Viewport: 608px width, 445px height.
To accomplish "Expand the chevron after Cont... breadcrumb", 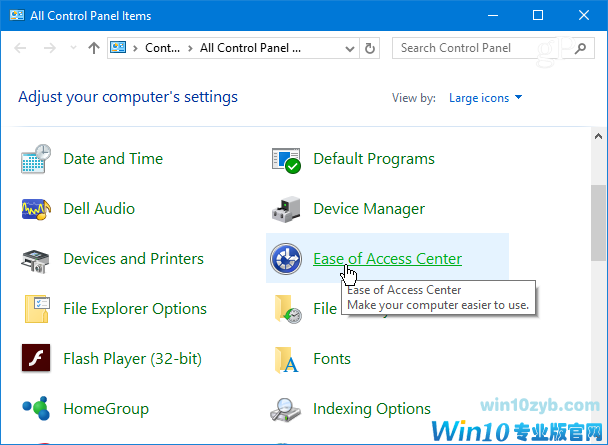I will [x=190, y=48].
